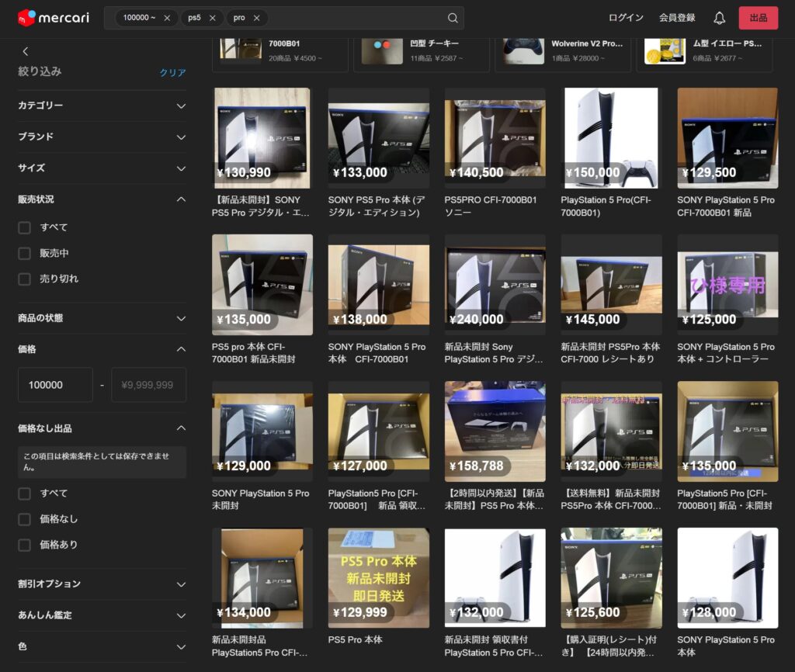Collapse the 販売状況 filter section
Screen dimensions: 795x672
102,199
